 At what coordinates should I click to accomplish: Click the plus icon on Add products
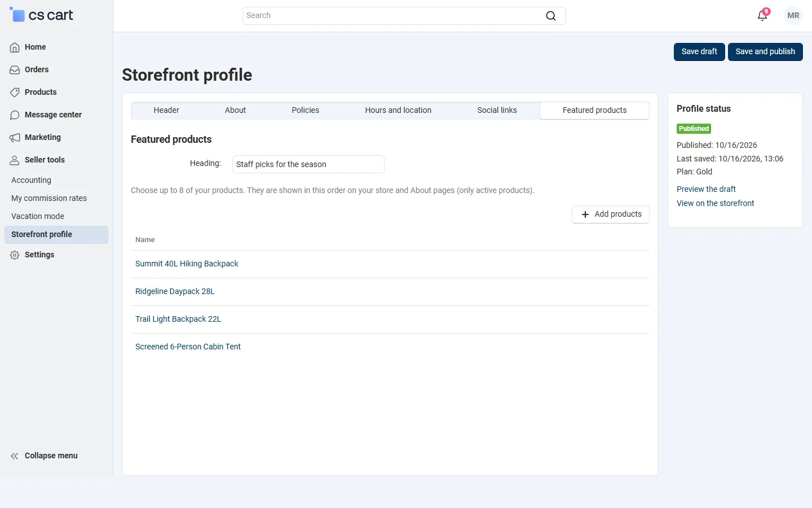[585, 214]
